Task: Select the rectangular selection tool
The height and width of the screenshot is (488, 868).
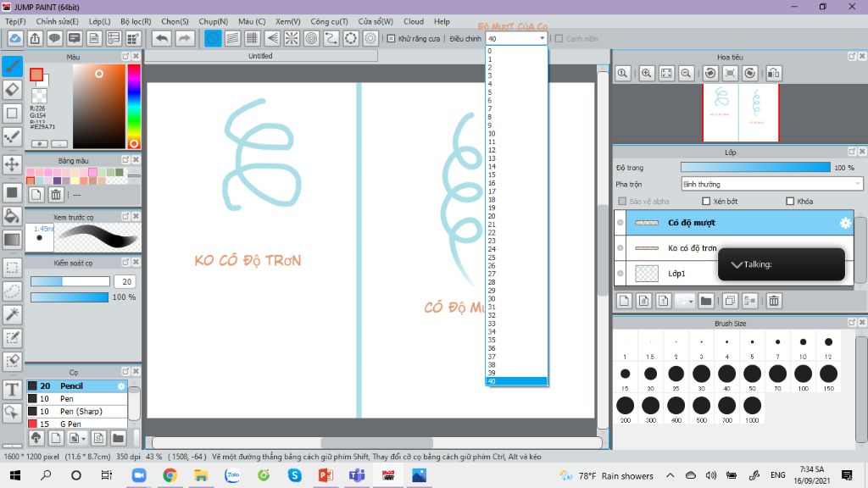Action: [12, 268]
